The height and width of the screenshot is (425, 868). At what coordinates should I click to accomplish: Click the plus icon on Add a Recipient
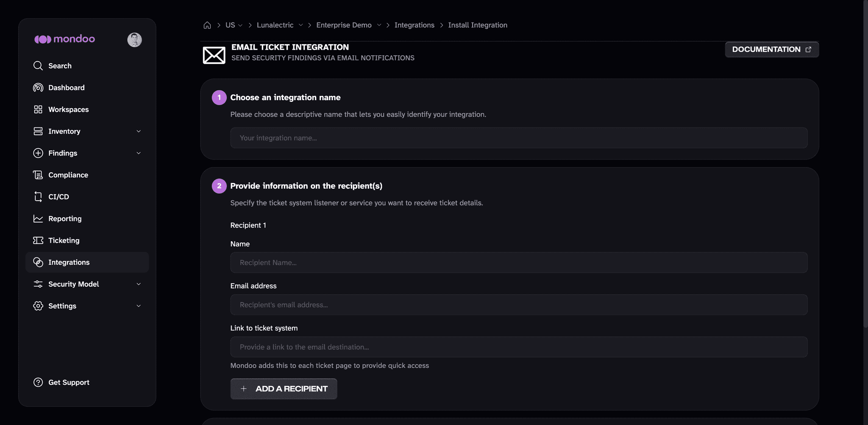click(244, 389)
